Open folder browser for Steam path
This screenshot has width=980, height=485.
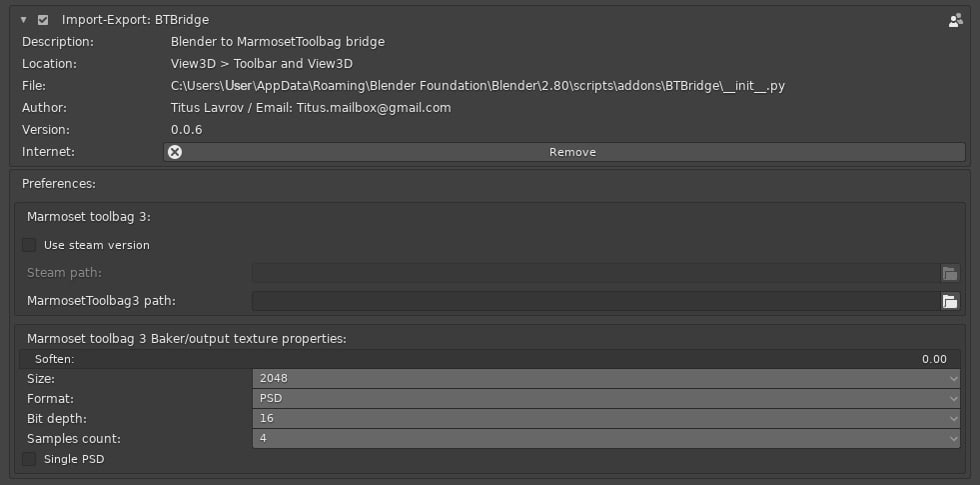tap(950, 273)
